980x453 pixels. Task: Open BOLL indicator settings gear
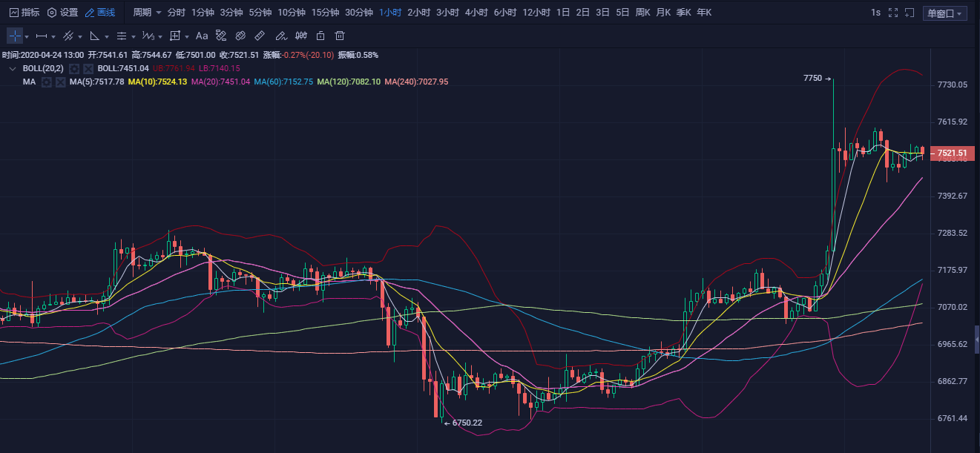coord(74,68)
